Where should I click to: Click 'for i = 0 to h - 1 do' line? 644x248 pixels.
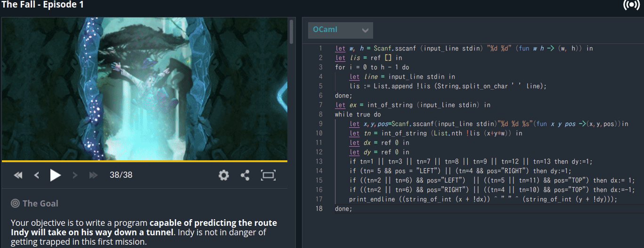(x=372, y=67)
